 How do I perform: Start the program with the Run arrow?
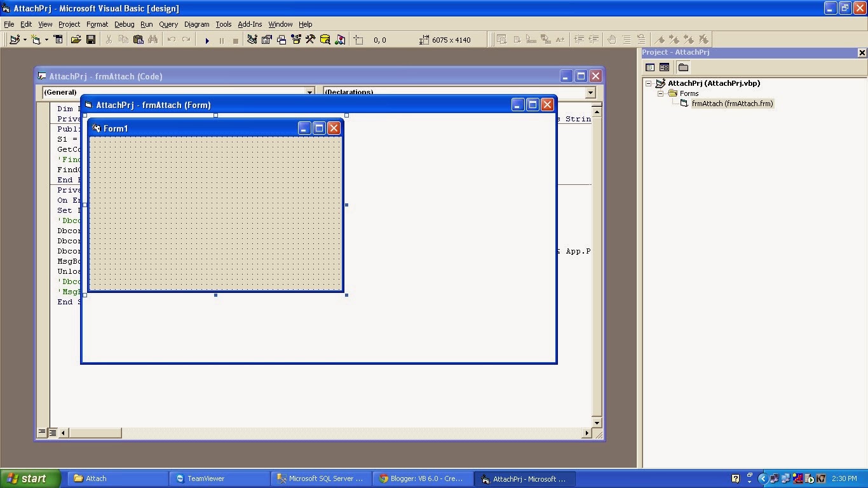[x=207, y=40]
